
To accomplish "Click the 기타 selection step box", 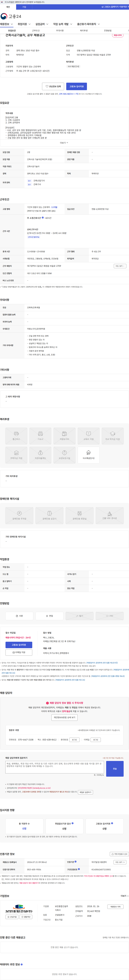I will (110, 616).
